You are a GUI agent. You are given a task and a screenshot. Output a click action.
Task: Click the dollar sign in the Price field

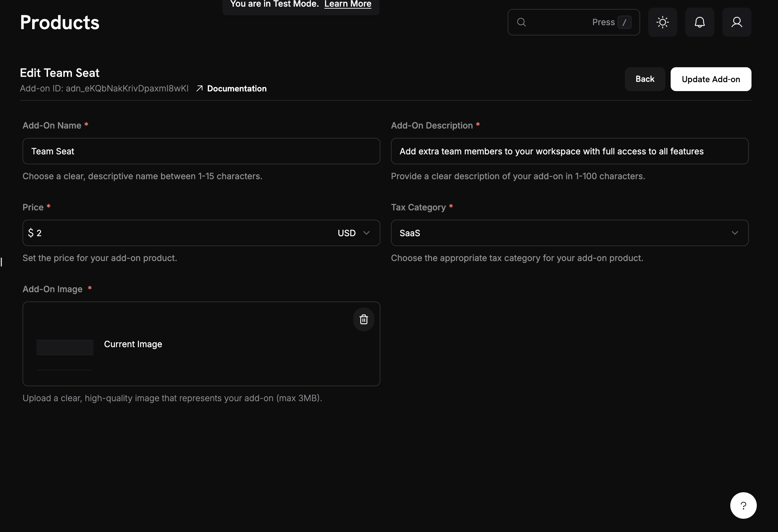pos(30,233)
